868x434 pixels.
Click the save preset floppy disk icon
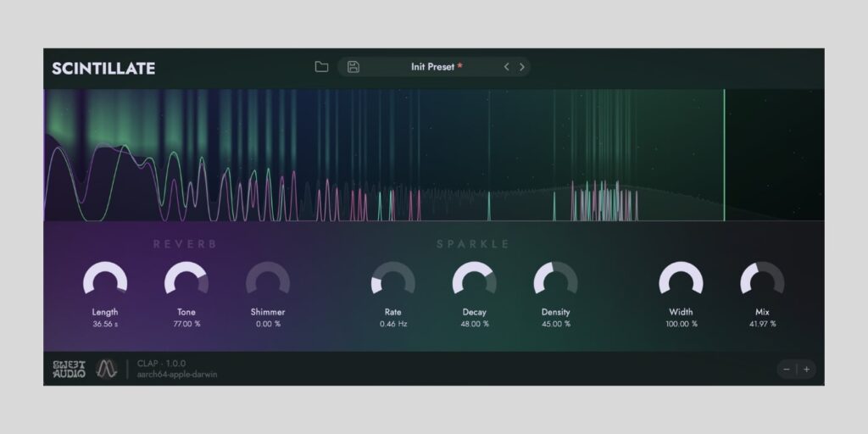pyautogui.click(x=353, y=67)
